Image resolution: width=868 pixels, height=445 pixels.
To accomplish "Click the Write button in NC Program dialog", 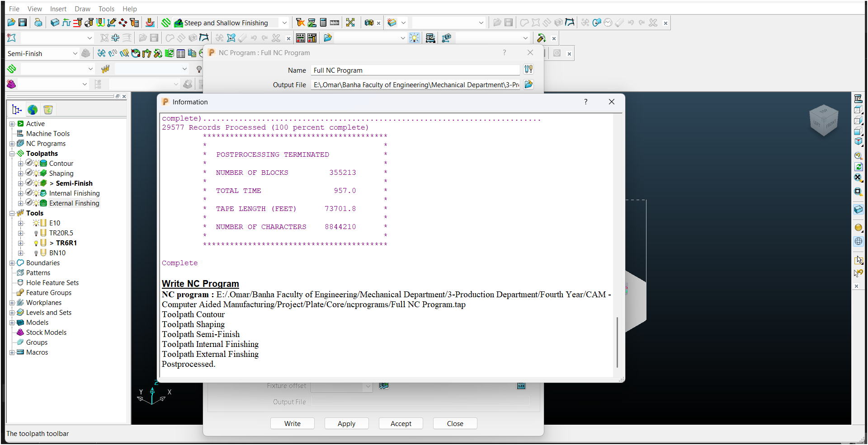I will point(292,423).
